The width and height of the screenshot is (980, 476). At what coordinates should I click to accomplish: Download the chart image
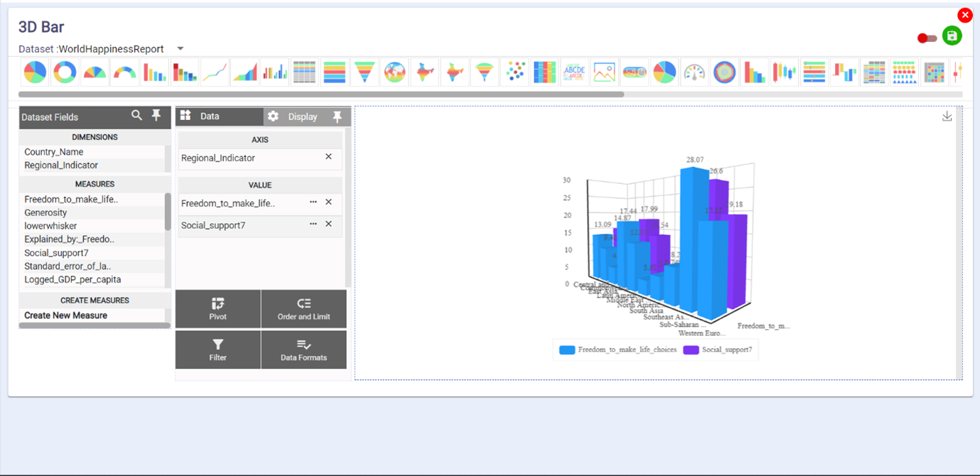(x=947, y=117)
